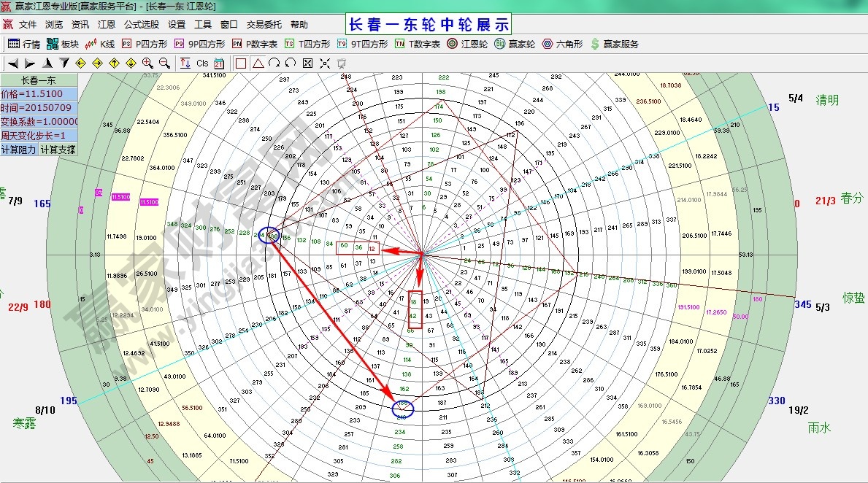Image resolution: width=868 pixels, height=483 pixels.
Task: Toggle the crosshair selection tool
Action: pos(326,63)
